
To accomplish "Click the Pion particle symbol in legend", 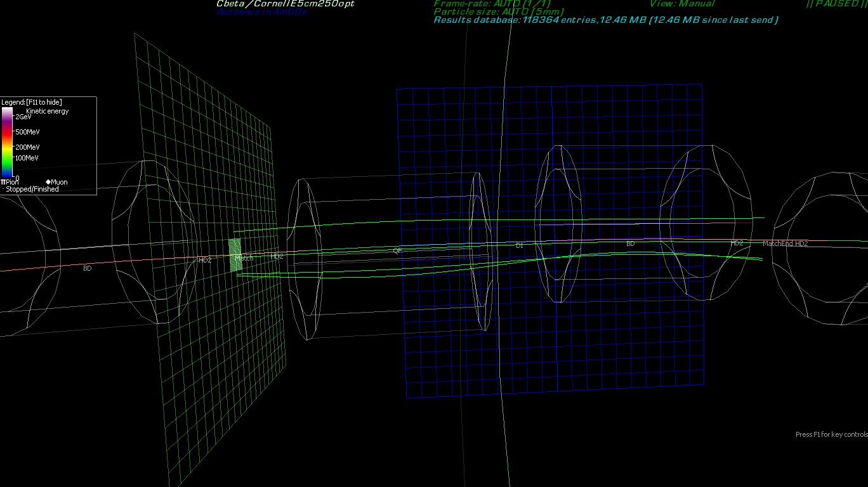I will (3, 182).
